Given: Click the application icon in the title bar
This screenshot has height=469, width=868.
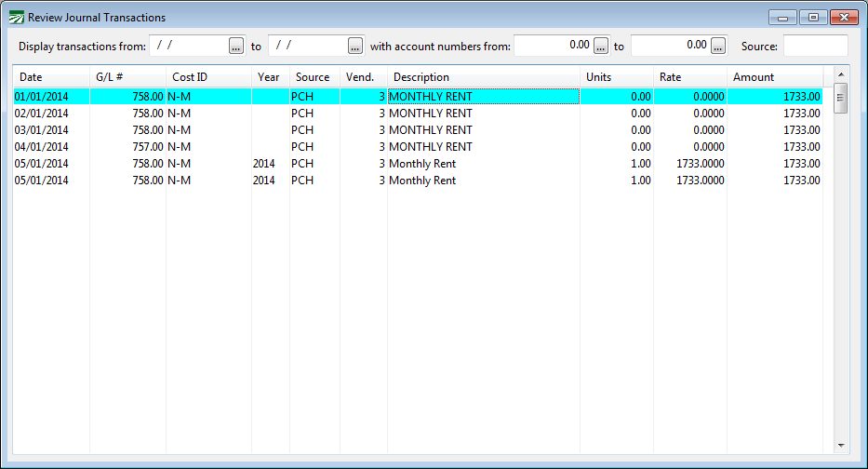Looking at the screenshot, I should coord(17,18).
